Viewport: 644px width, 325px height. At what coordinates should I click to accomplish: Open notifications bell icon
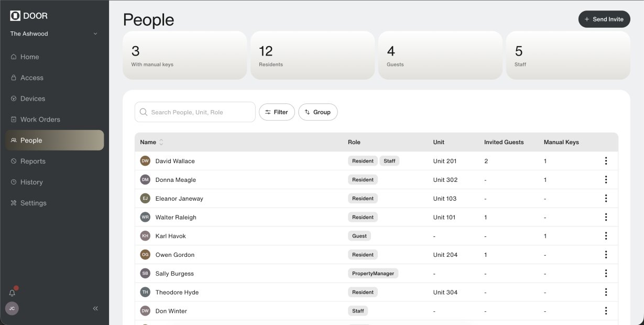tap(12, 293)
